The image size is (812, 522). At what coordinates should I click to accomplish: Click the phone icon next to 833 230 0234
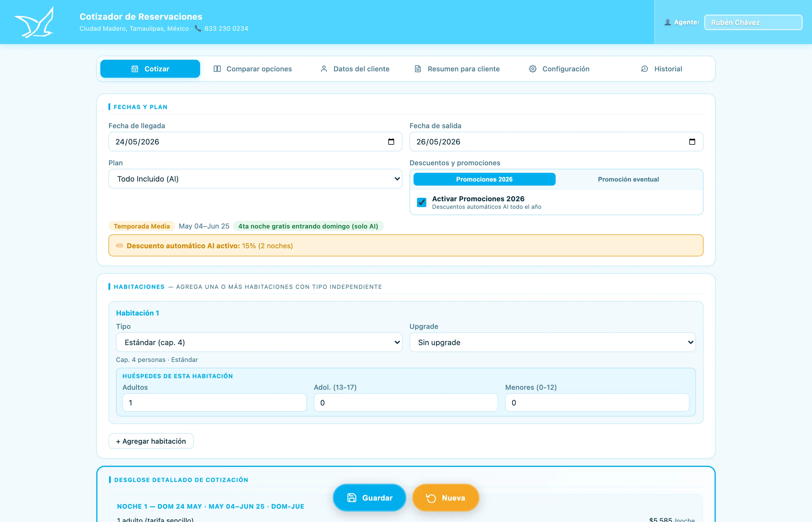click(198, 28)
